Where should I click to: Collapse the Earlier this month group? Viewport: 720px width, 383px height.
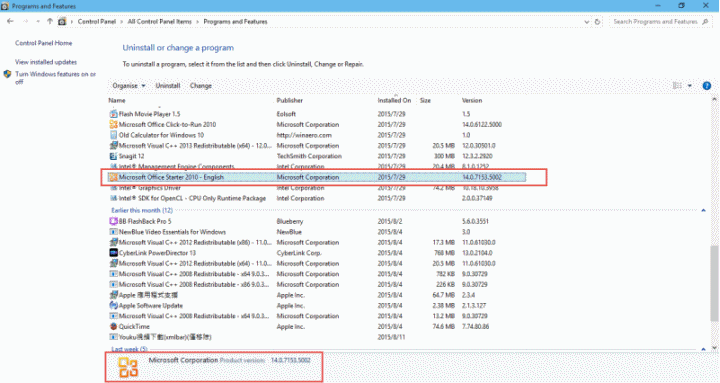coord(703,210)
